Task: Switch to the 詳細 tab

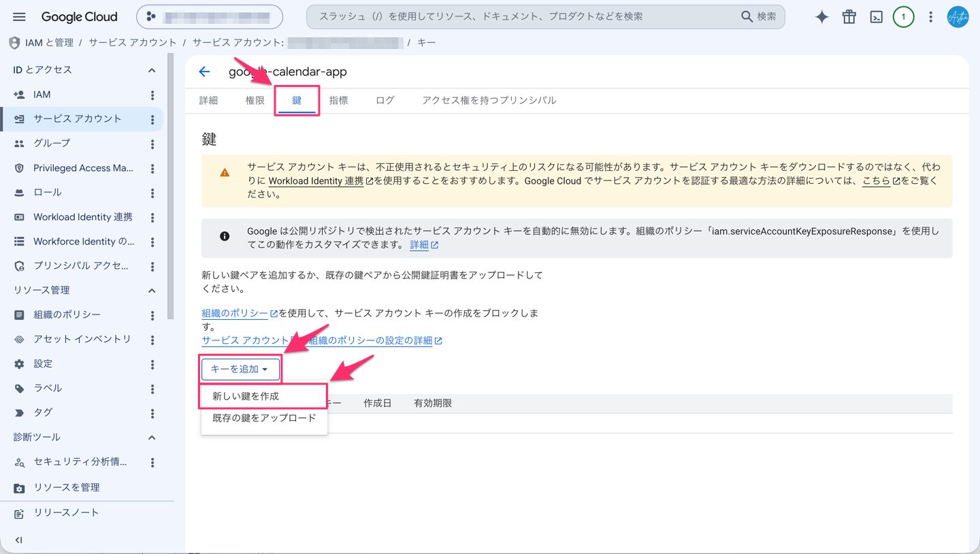Action: coord(208,100)
